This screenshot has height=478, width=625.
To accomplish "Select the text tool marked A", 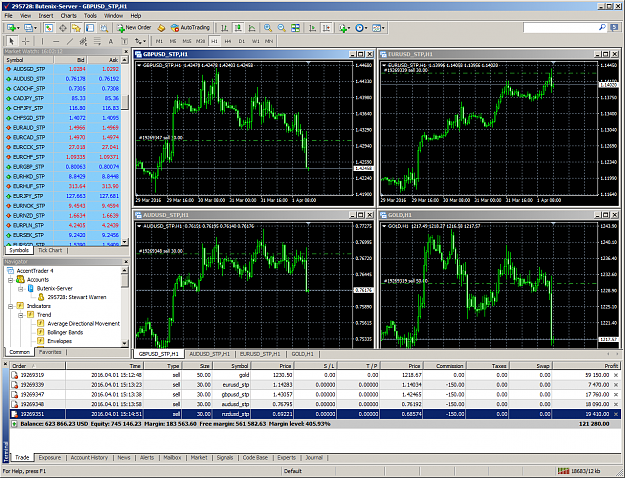I will [110, 41].
